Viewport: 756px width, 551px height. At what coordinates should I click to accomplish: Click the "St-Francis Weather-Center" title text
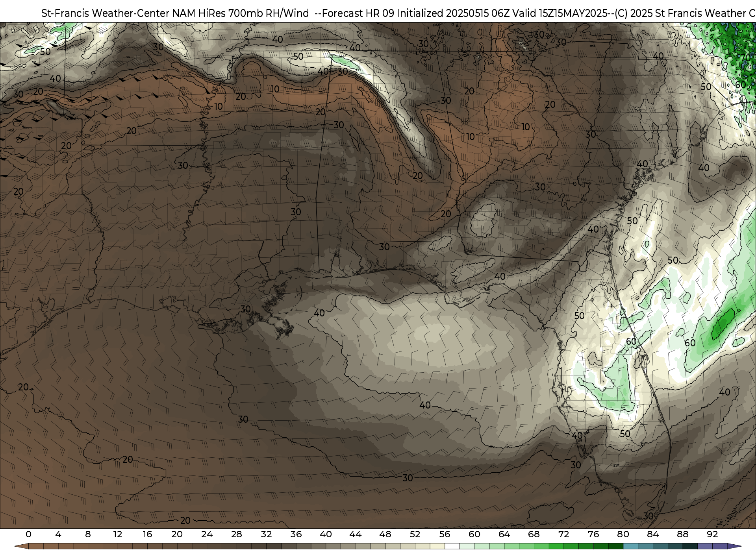point(106,13)
